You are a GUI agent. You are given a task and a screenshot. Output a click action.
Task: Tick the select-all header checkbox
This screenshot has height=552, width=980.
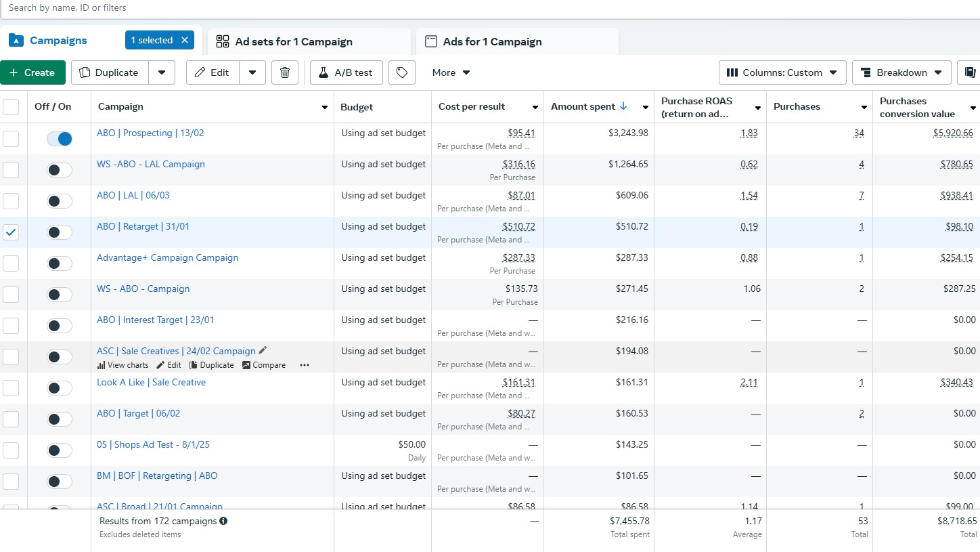(x=11, y=107)
